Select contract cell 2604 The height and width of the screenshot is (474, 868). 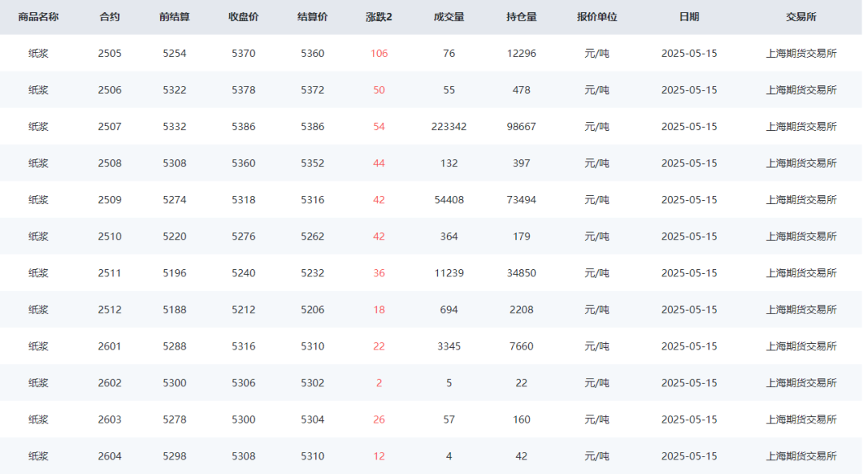pyautogui.click(x=109, y=456)
